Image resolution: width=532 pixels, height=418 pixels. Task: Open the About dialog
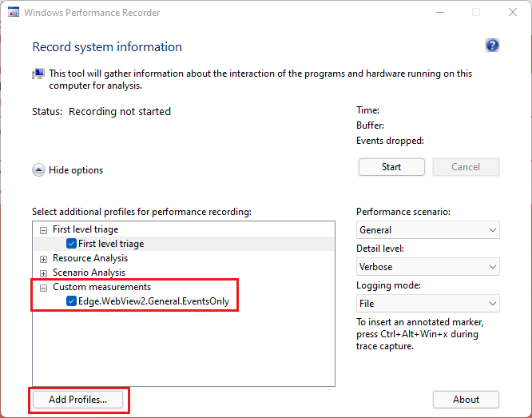click(466, 400)
